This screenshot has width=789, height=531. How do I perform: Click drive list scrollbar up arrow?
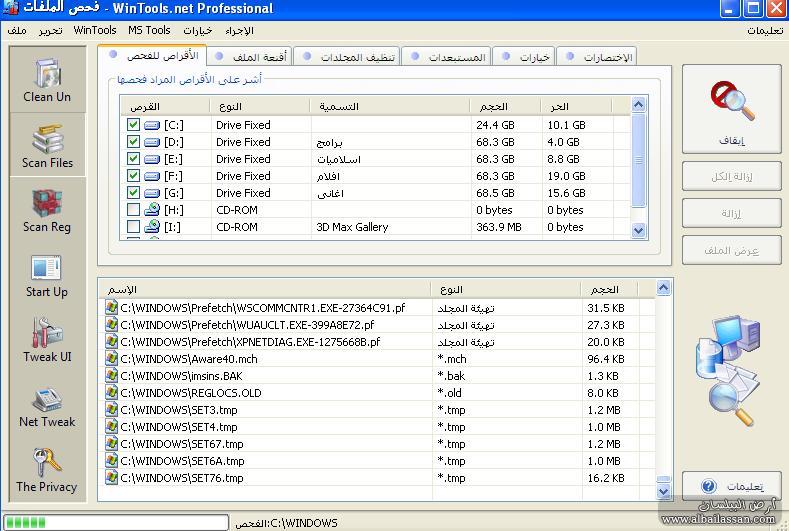click(x=639, y=105)
